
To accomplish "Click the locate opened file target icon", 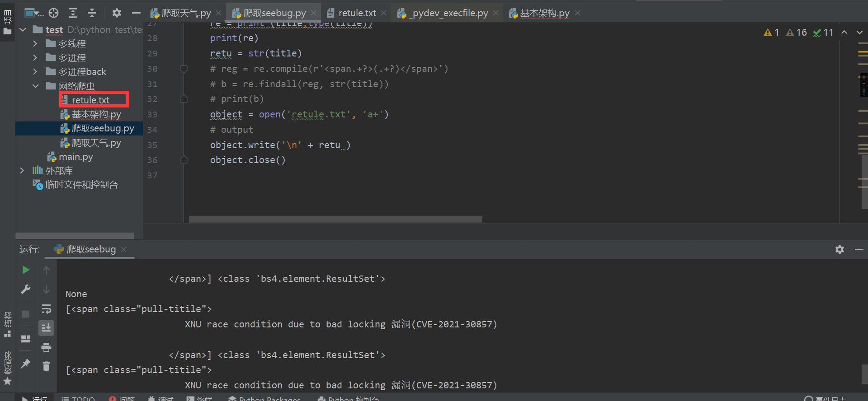I will tap(53, 13).
